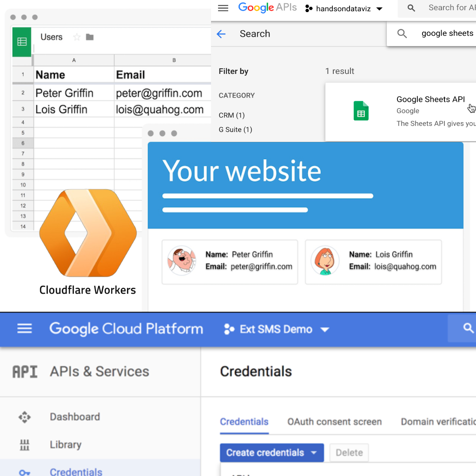Click the Google Sheets API result icon
This screenshot has width=476, height=476.
361,111
